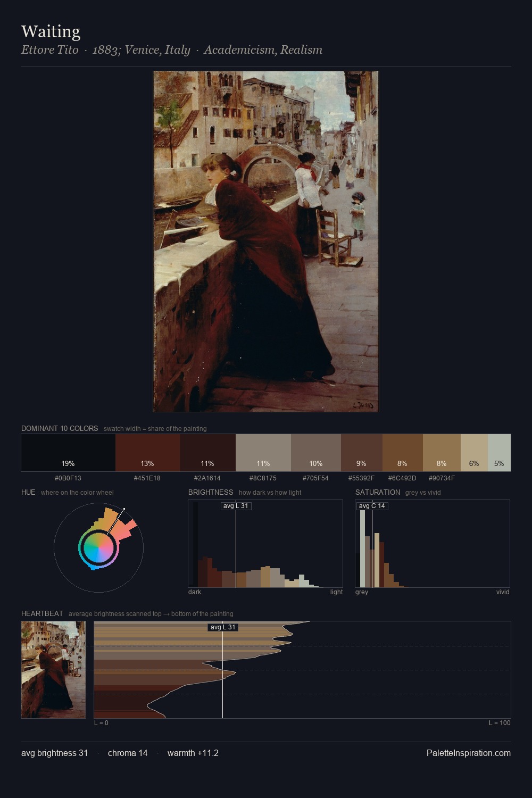Click the small painting thumbnail beside Heartbeat

point(53,670)
